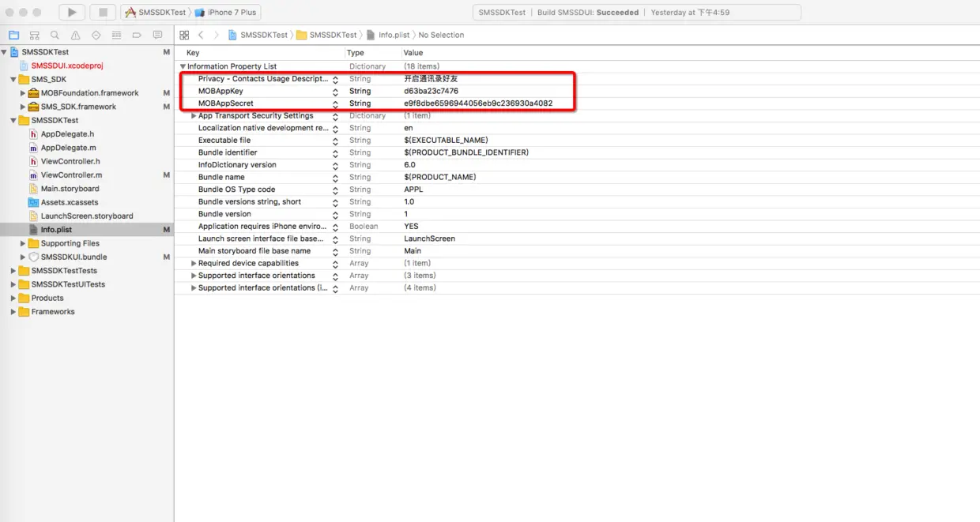Show the Project navigator folder icon

(13, 36)
